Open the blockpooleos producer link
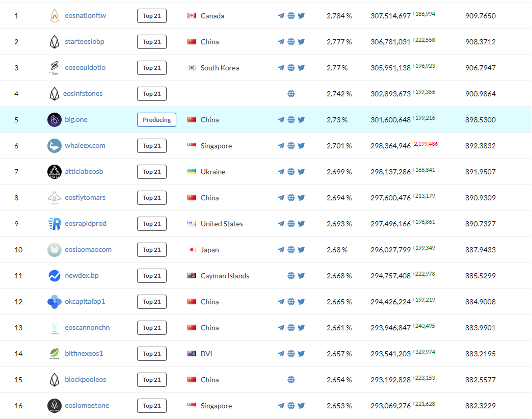This screenshot has height=419, width=532. 86,379
